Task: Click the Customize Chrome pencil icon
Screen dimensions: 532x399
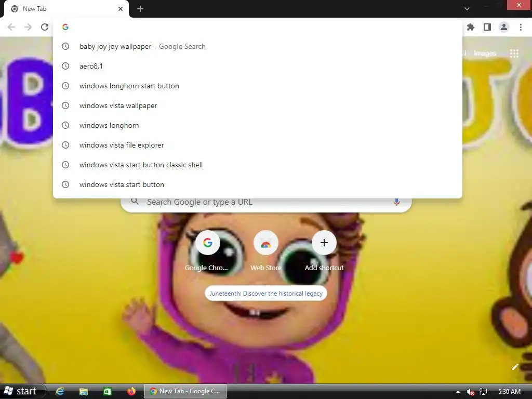Action: pyautogui.click(x=515, y=366)
